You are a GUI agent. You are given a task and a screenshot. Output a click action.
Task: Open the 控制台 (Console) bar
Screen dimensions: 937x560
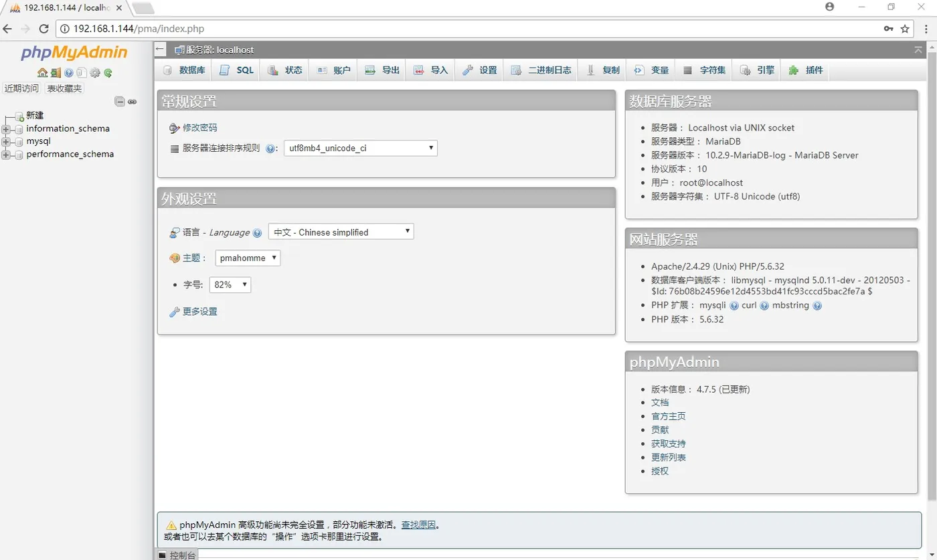(177, 555)
